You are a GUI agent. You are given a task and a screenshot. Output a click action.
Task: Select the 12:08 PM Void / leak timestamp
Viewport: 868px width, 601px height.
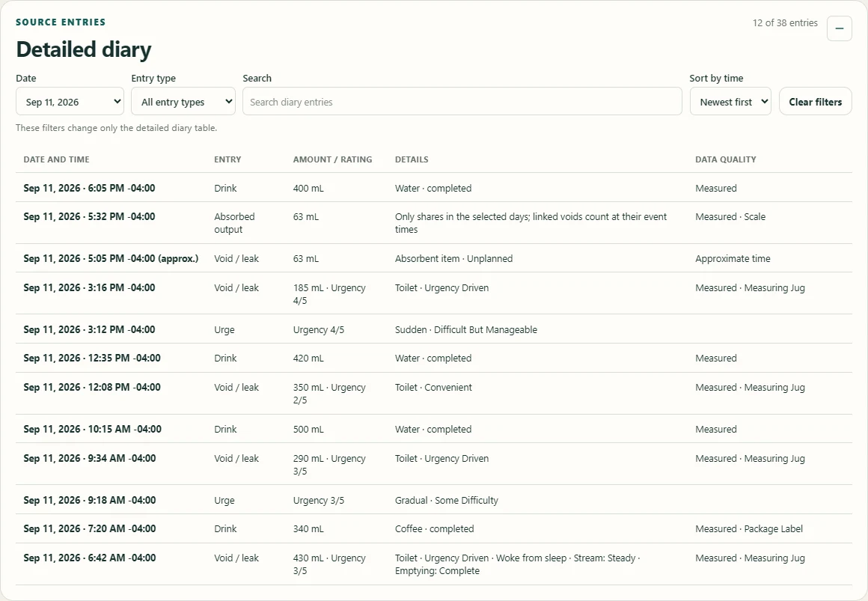tap(92, 387)
